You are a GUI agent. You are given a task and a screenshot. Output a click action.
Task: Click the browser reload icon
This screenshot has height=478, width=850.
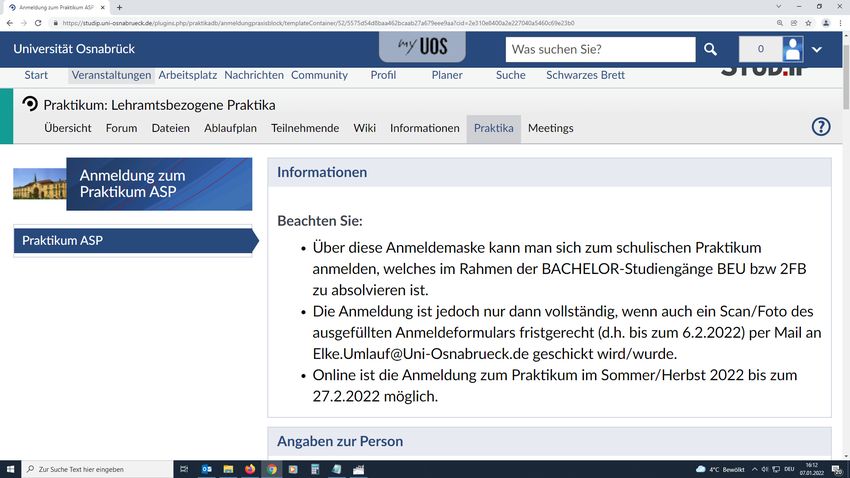coord(39,22)
